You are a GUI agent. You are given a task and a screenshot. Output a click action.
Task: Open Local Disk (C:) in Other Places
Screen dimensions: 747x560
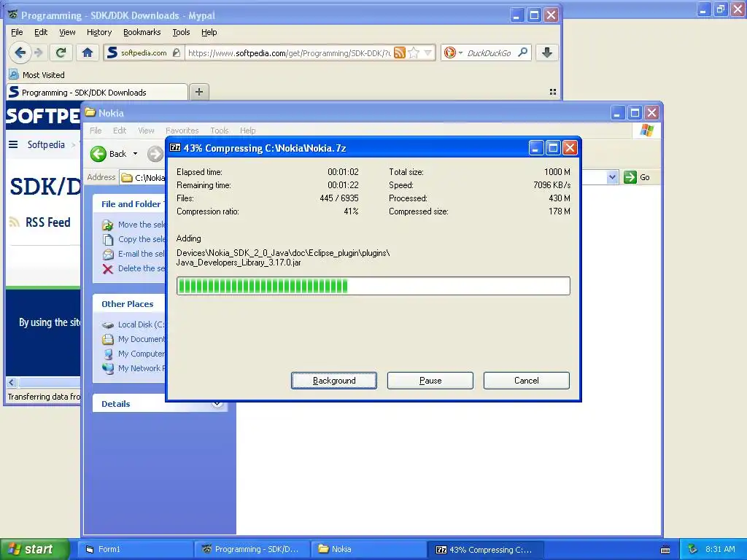click(133, 324)
